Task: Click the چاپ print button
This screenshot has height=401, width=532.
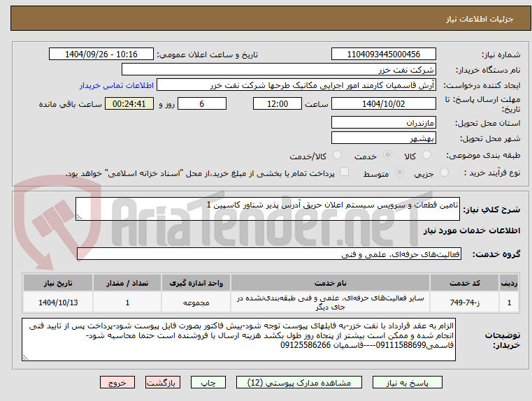Action: 208,382
